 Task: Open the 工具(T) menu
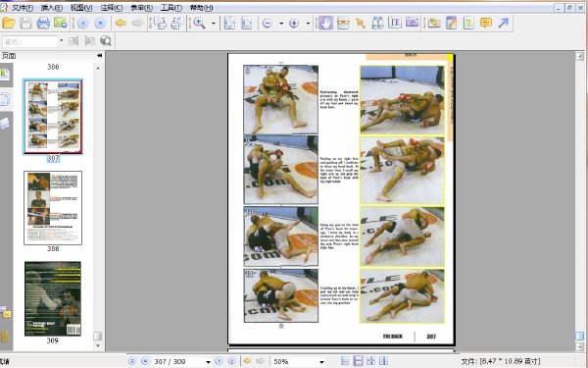point(171,8)
